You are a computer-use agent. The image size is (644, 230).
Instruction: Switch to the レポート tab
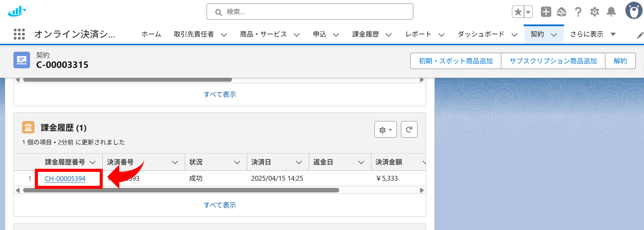(418, 34)
